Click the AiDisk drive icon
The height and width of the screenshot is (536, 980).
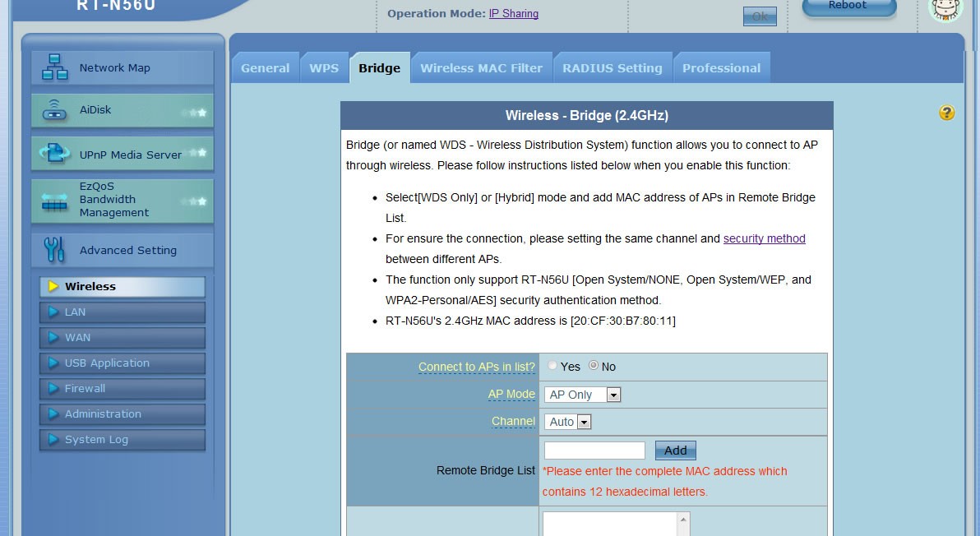(x=54, y=110)
